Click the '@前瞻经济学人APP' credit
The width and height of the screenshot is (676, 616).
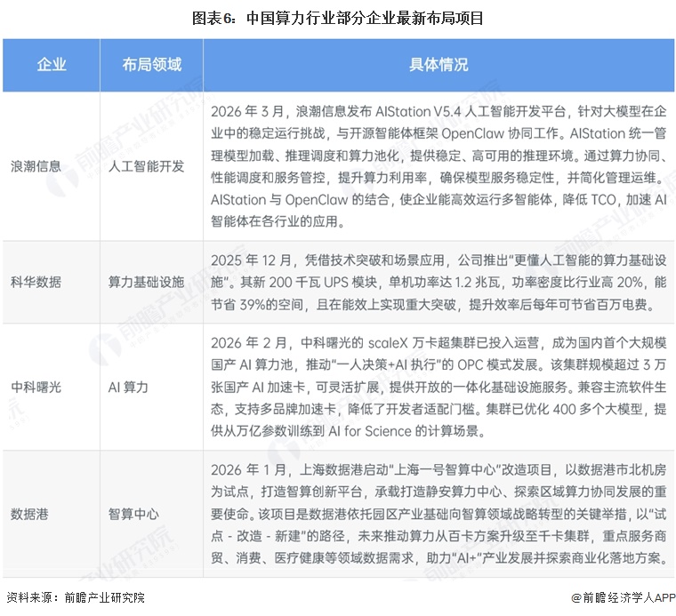[x=623, y=597]
